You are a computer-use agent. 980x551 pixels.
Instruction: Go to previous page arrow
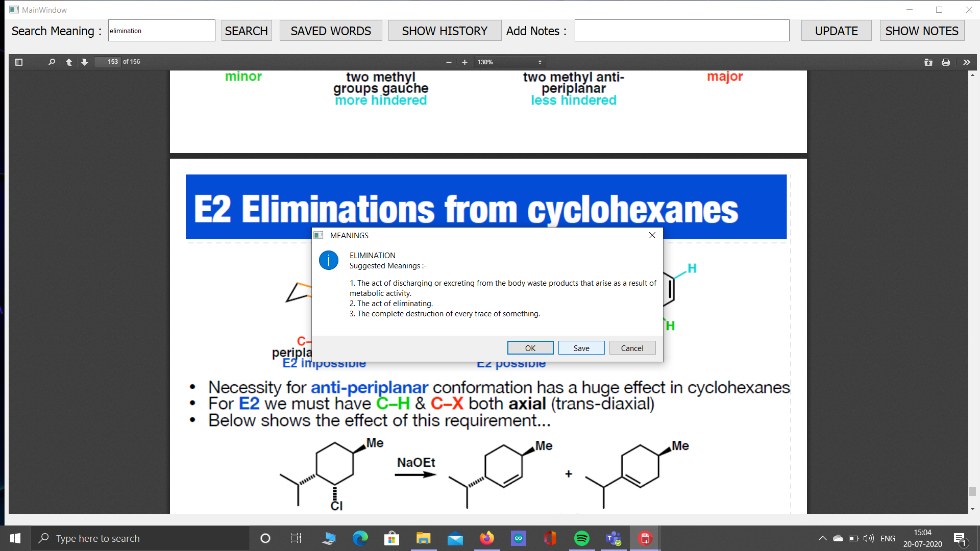pyautogui.click(x=69, y=62)
